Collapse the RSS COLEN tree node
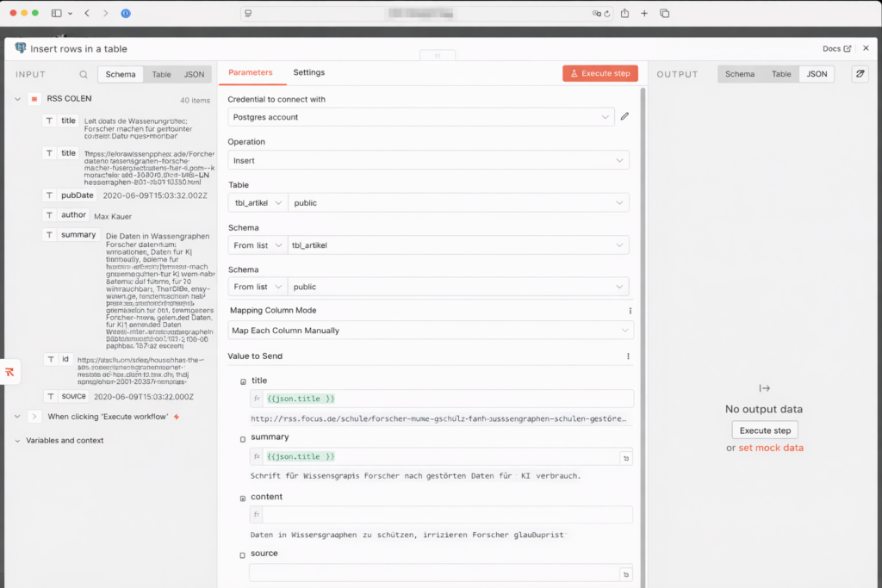Screen dimensions: 882x588 point(17,99)
